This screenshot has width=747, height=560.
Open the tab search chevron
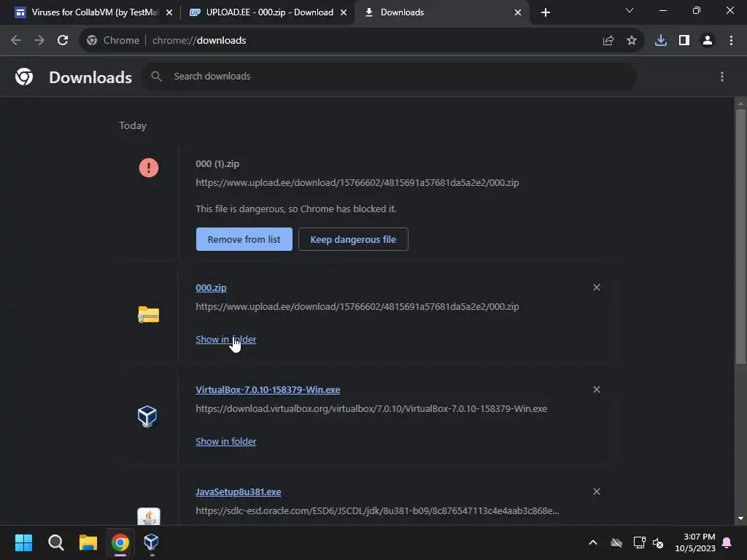(630, 10)
